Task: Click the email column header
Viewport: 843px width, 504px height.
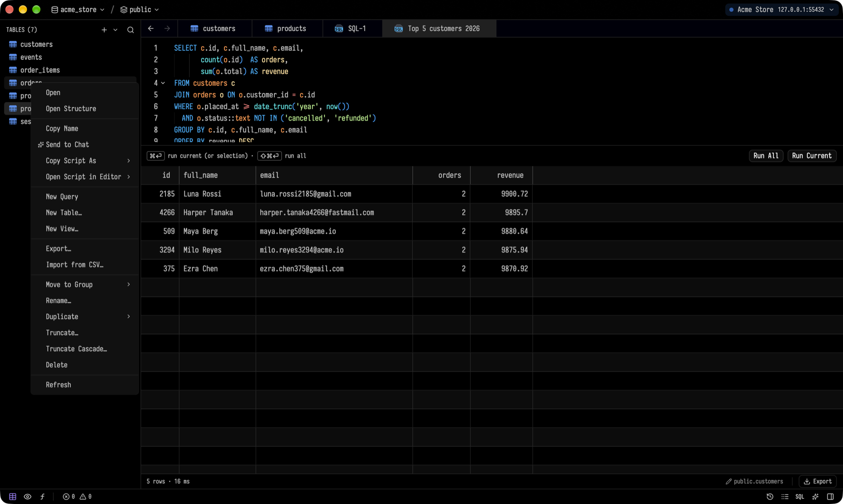Action: 334,175
